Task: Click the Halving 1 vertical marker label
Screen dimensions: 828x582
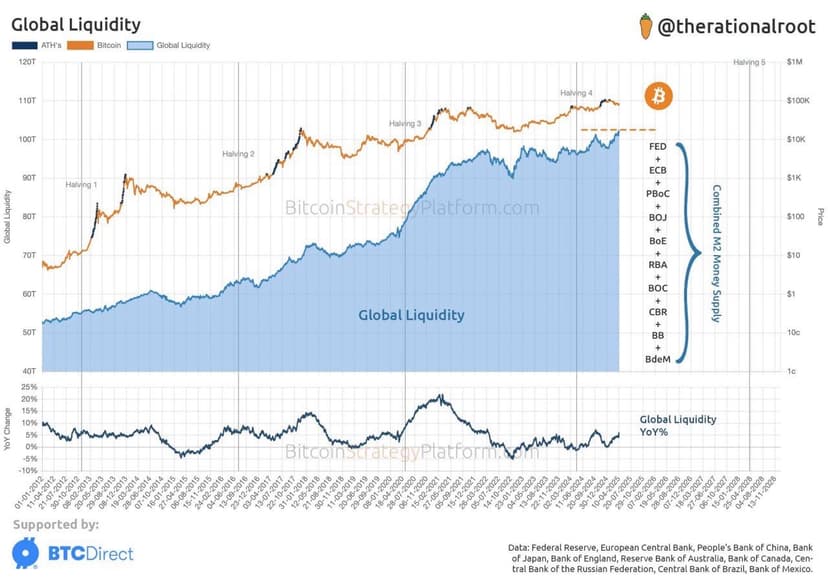Action: pos(81,185)
